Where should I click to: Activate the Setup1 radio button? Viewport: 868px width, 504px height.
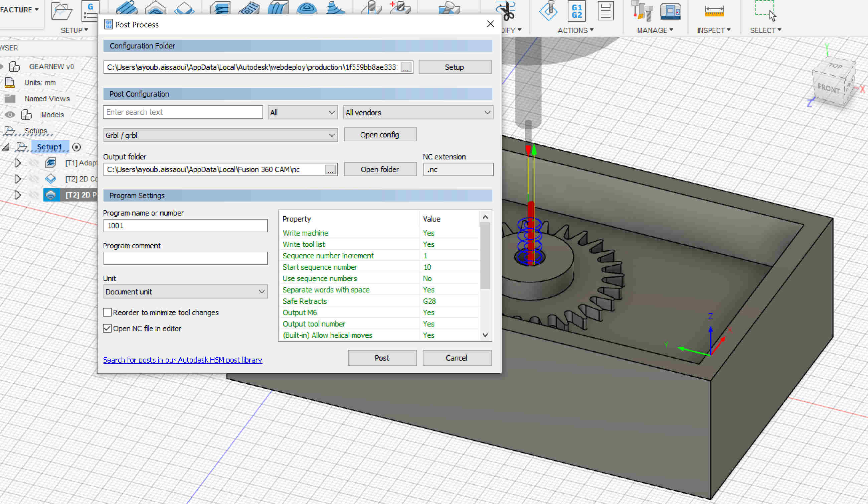coord(76,147)
